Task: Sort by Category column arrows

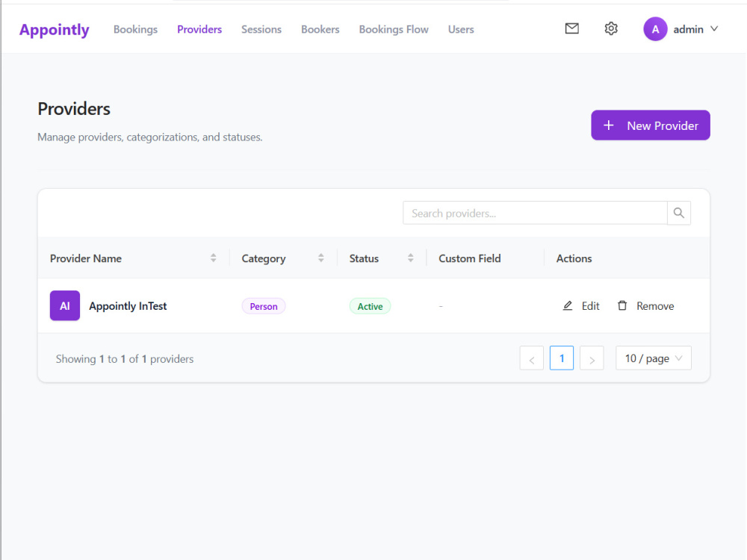Action: click(x=321, y=258)
